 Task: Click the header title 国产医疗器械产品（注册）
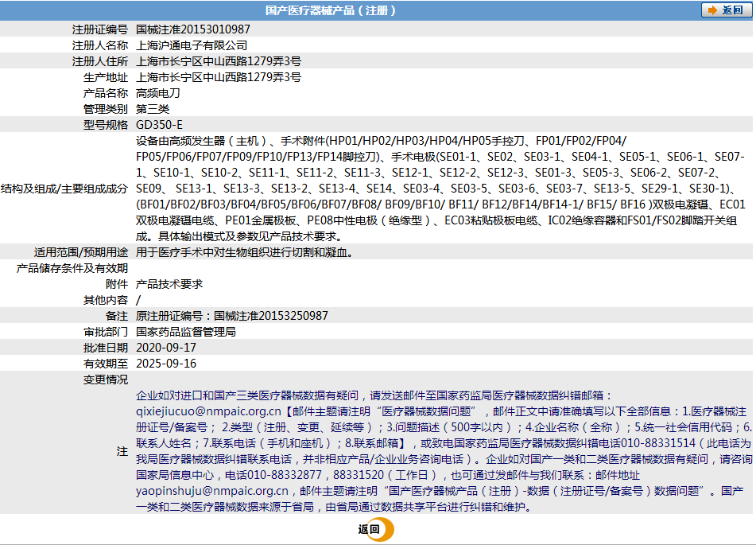point(331,10)
